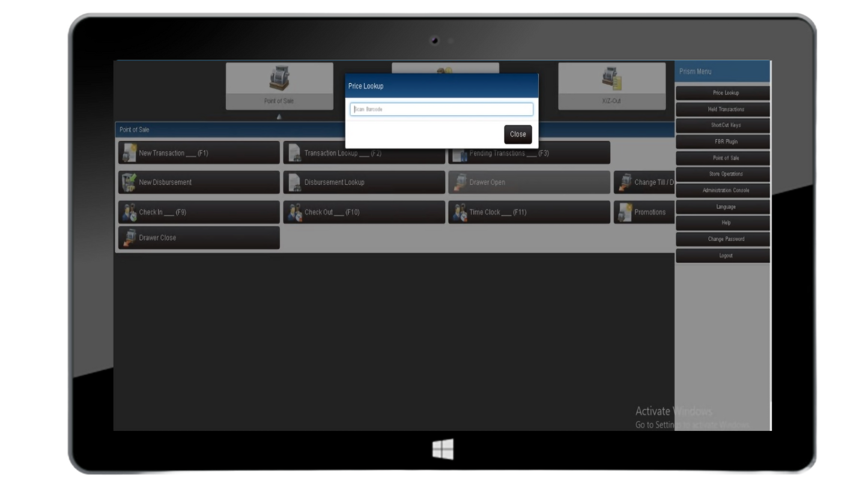Close the Price Lookup dialog

tap(517, 134)
